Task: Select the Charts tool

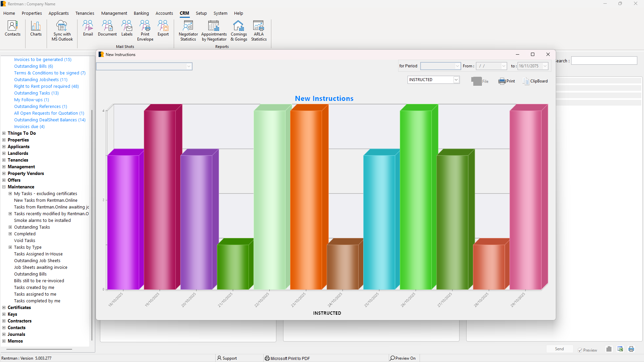Action: (x=36, y=30)
